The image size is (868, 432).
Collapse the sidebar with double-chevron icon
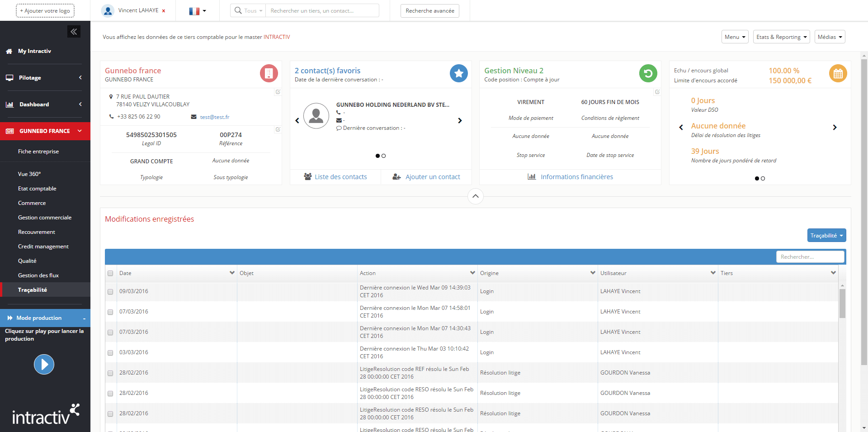pos(74,32)
